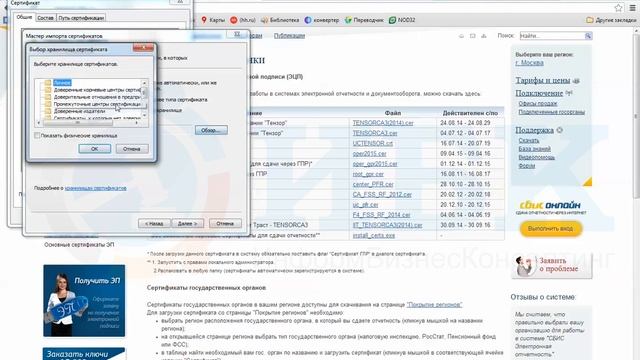Image resolution: width=640 pixels, height=360 pixels.
Task: Select Доверительные отношения в предприятии store
Action: [x=97, y=97]
